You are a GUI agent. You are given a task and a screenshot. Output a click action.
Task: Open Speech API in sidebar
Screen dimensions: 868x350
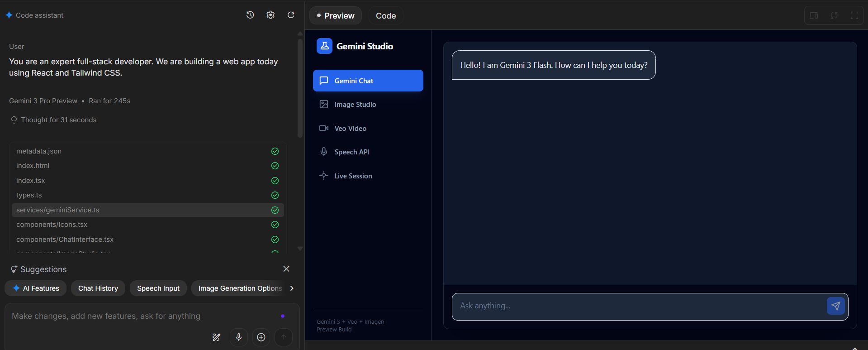(x=368, y=152)
